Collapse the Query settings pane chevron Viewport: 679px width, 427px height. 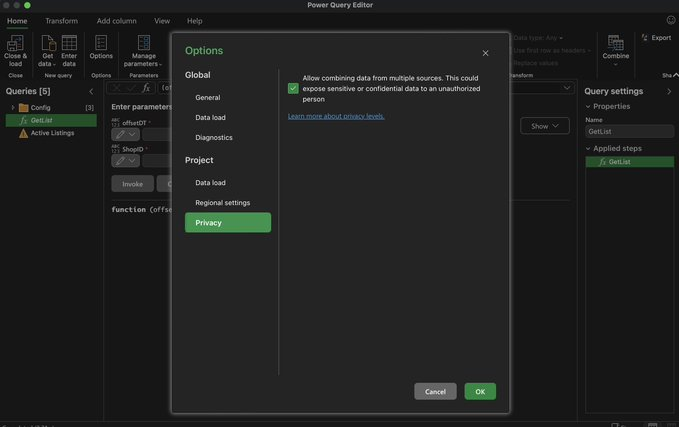[x=669, y=91]
